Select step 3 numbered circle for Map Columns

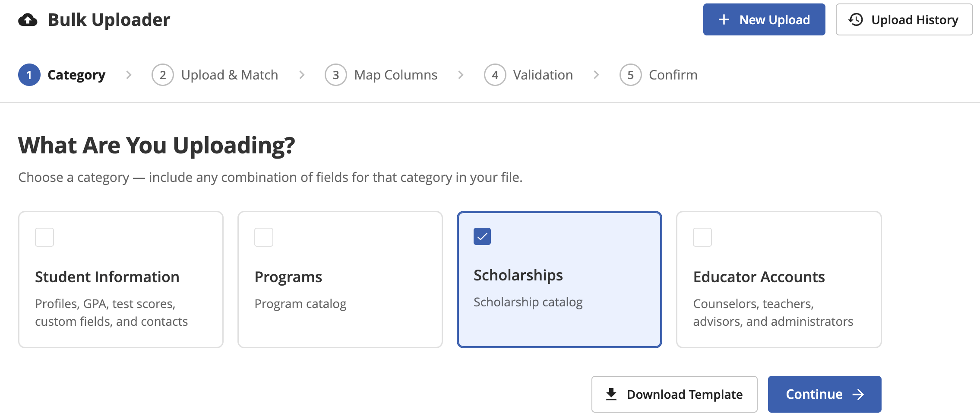(x=336, y=75)
